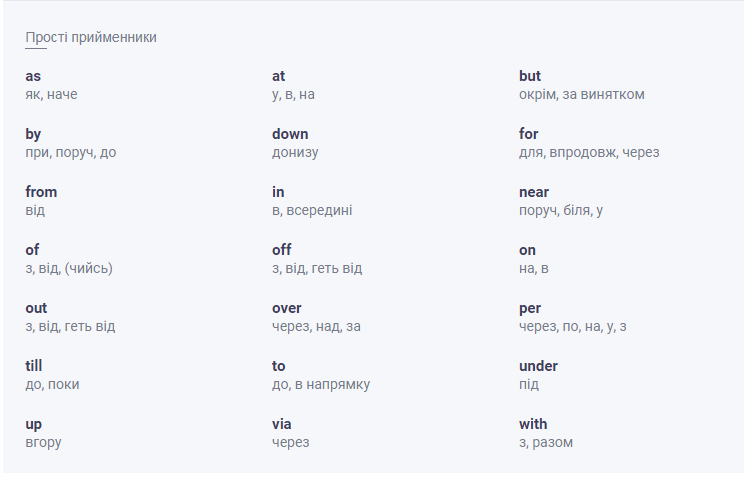The width and height of the screenshot is (744, 478).
Task: Click the word 'but'
Action: coord(530,76)
